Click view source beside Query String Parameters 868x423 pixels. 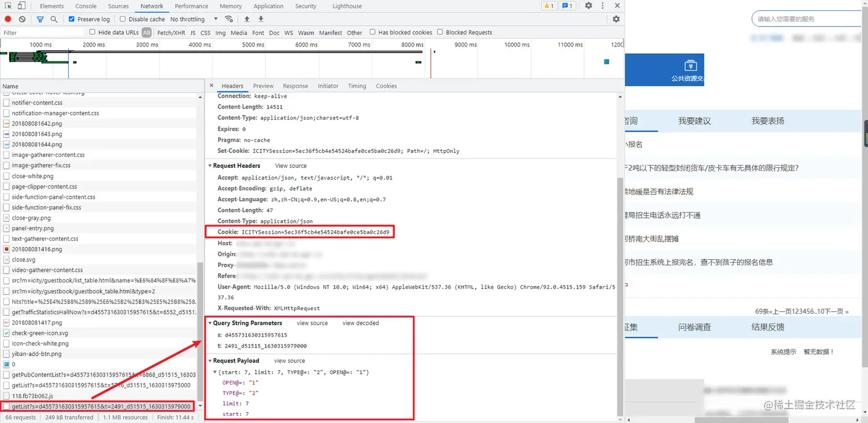pos(312,323)
